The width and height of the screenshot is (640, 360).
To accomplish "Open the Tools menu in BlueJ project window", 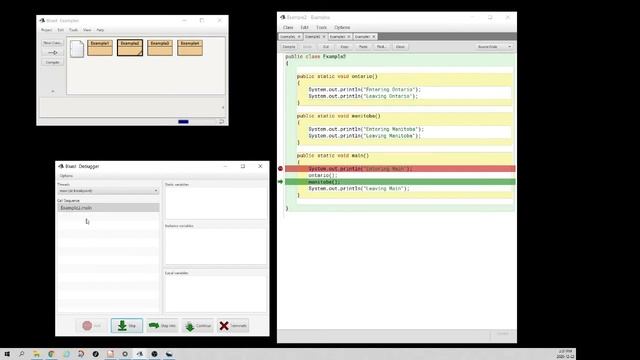I will (73, 30).
